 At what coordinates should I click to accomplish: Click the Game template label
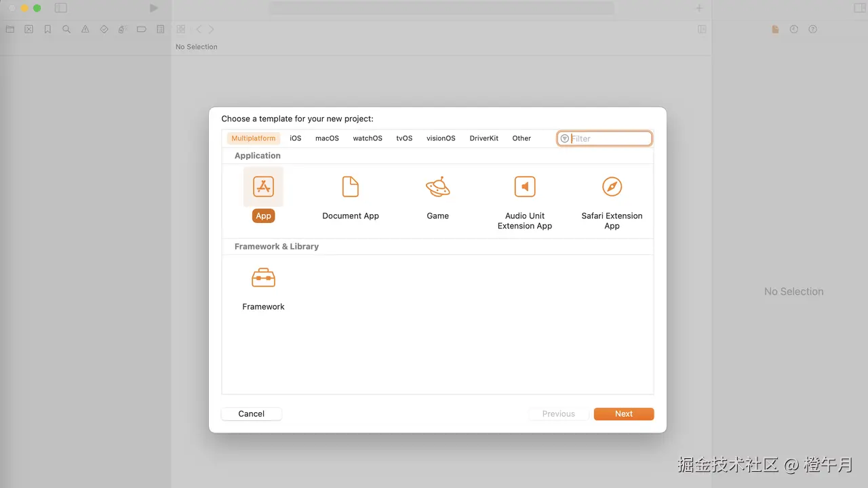click(x=437, y=216)
